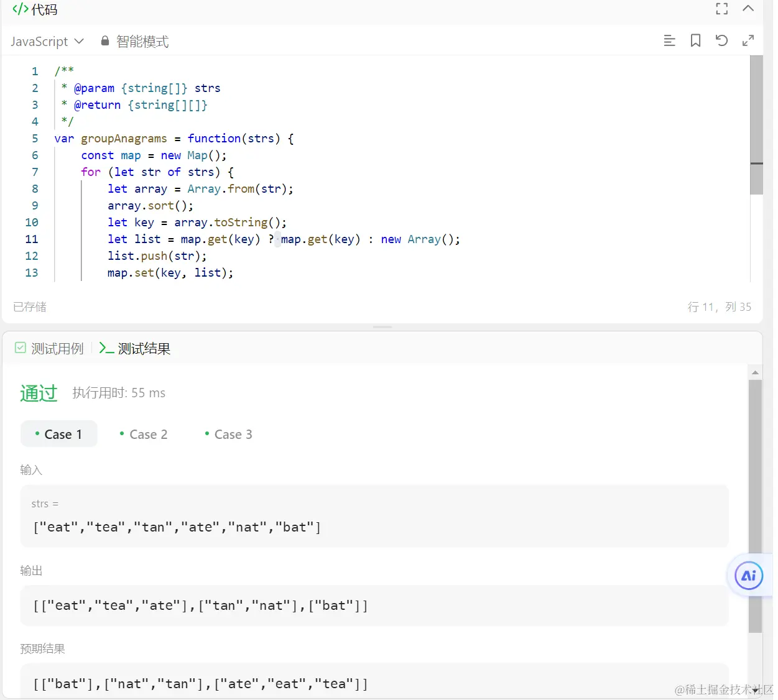Viewport: 778px width, 700px height.
Task: Click the format code icon
Action: click(x=669, y=41)
